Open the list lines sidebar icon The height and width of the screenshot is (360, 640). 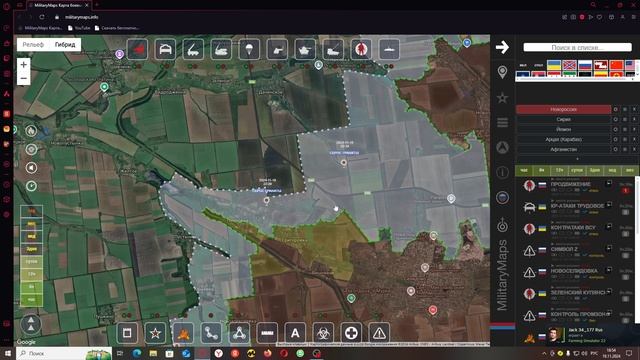502,122
